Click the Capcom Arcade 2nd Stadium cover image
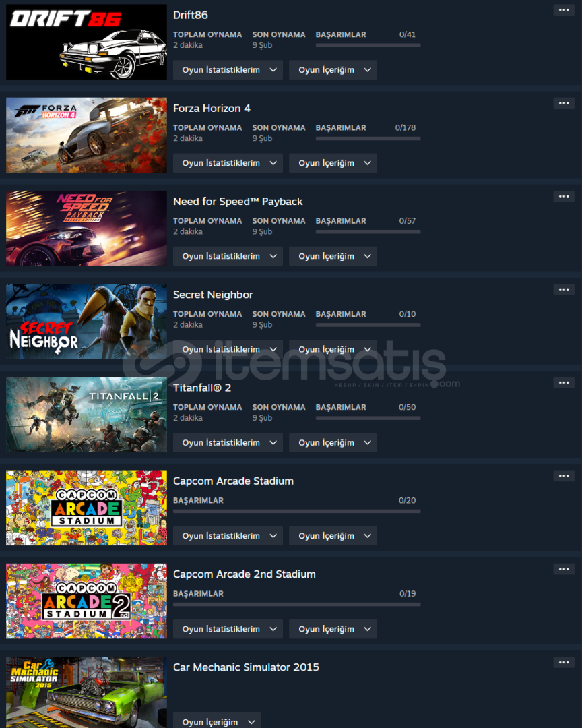The image size is (582, 728). [x=86, y=601]
